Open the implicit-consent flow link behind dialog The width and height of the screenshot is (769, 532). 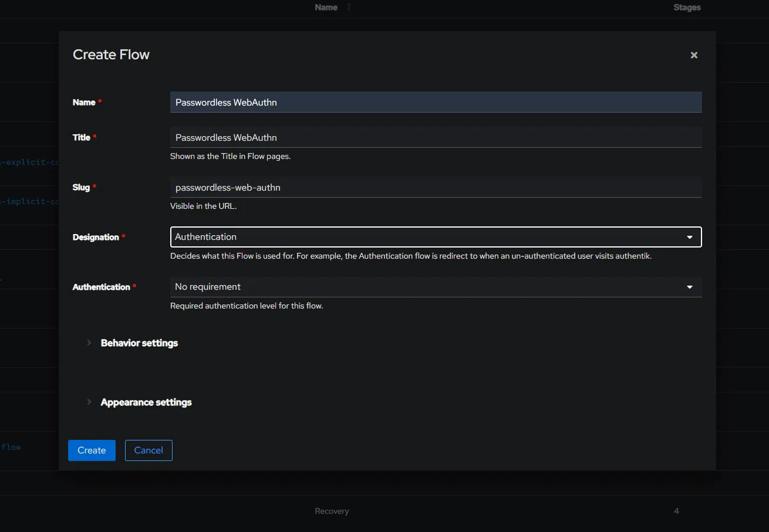(x=29, y=201)
